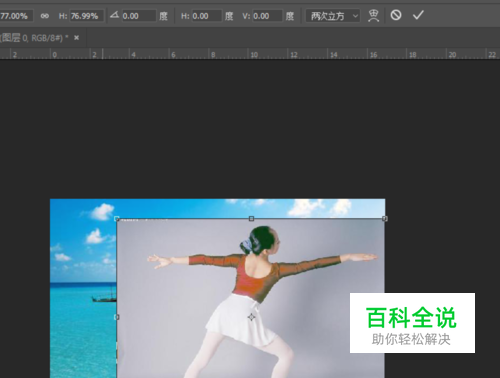Image resolution: width=500 pixels, height=378 pixels.
Task: Set rotation angle field value 0.00
Action: tap(138, 16)
